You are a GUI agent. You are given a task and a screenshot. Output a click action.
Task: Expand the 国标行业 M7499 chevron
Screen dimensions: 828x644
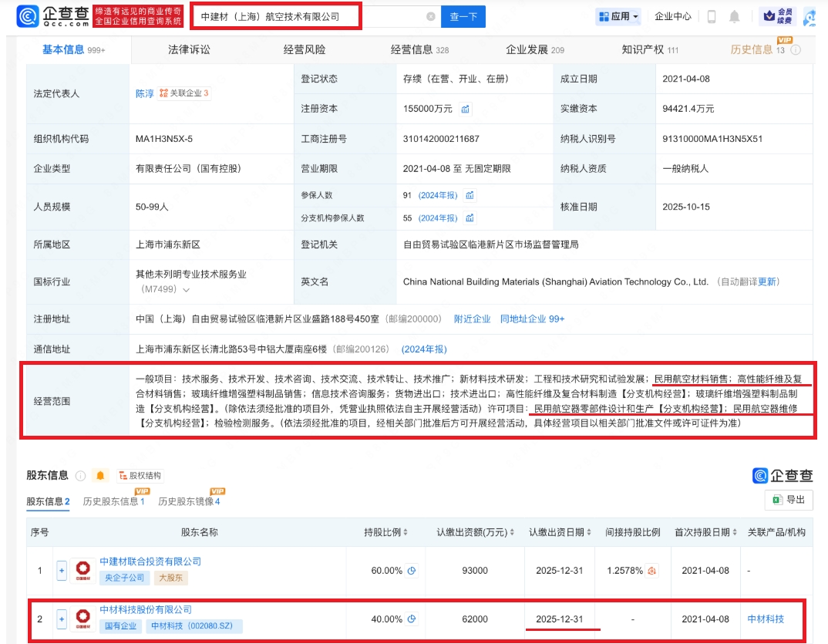(186, 289)
